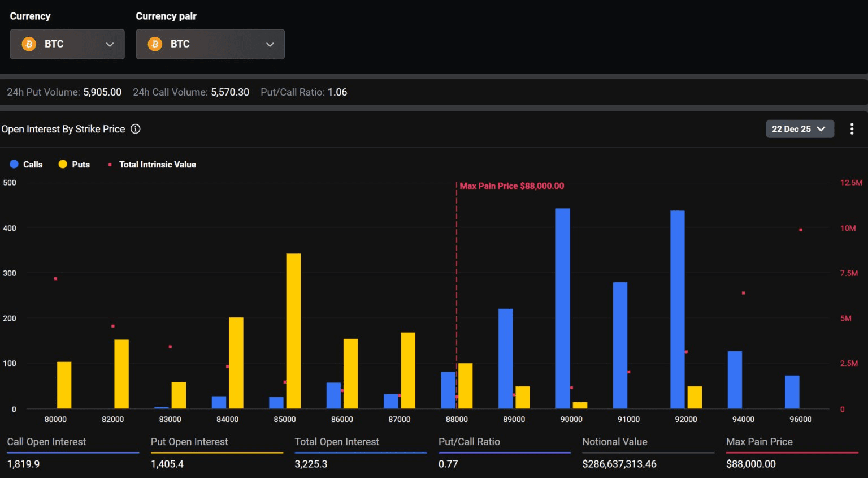Screen dimensions: 868x478
Task: Click the Total Open Interest label
Action: pyautogui.click(x=337, y=442)
